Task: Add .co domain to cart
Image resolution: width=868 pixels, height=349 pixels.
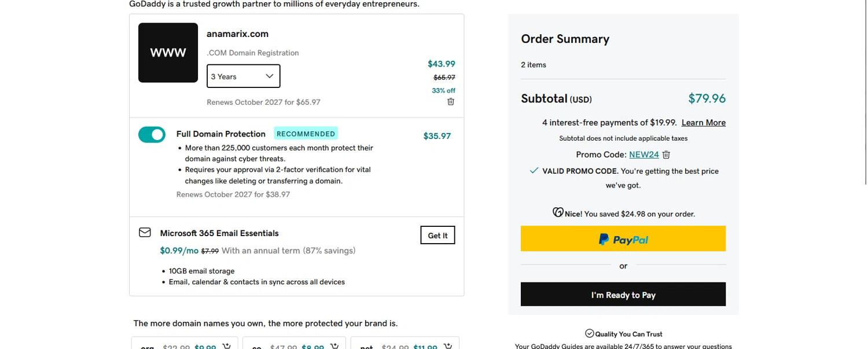Action: tap(334, 346)
